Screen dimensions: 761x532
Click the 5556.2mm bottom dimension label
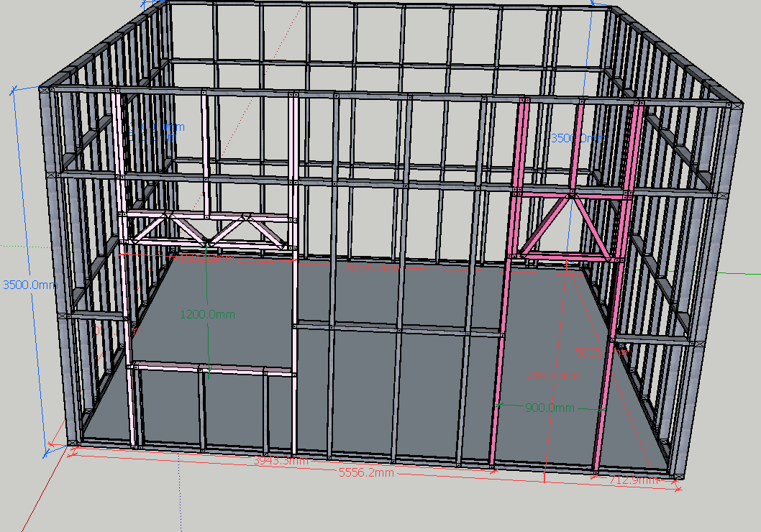coord(366,473)
